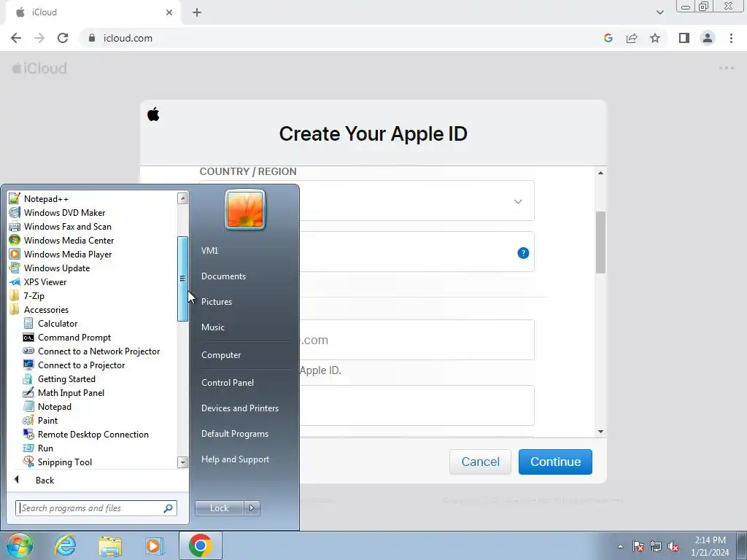Open Connect to a Network Projector
This screenshot has width=747, height=560.
98,351
